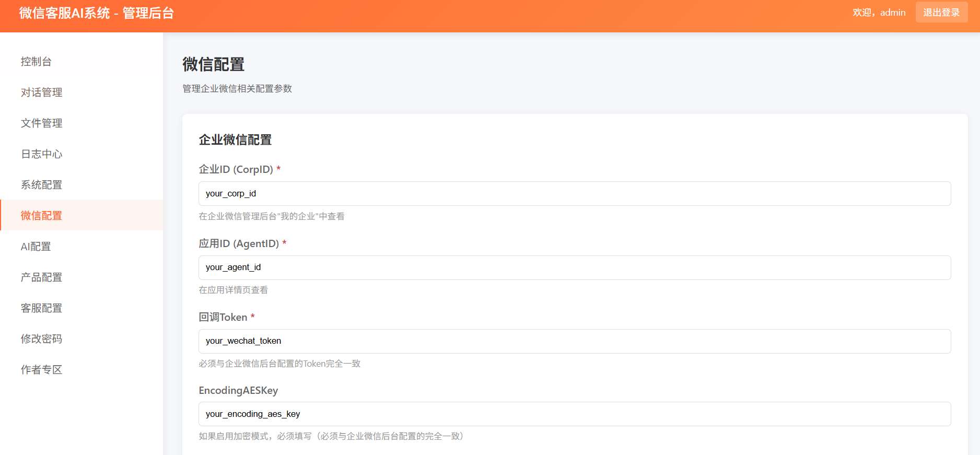Go to 产品配置 in the sidebar
Image resolution: width=980 pixels, height=455 pixels.
(x=41, y=277)
